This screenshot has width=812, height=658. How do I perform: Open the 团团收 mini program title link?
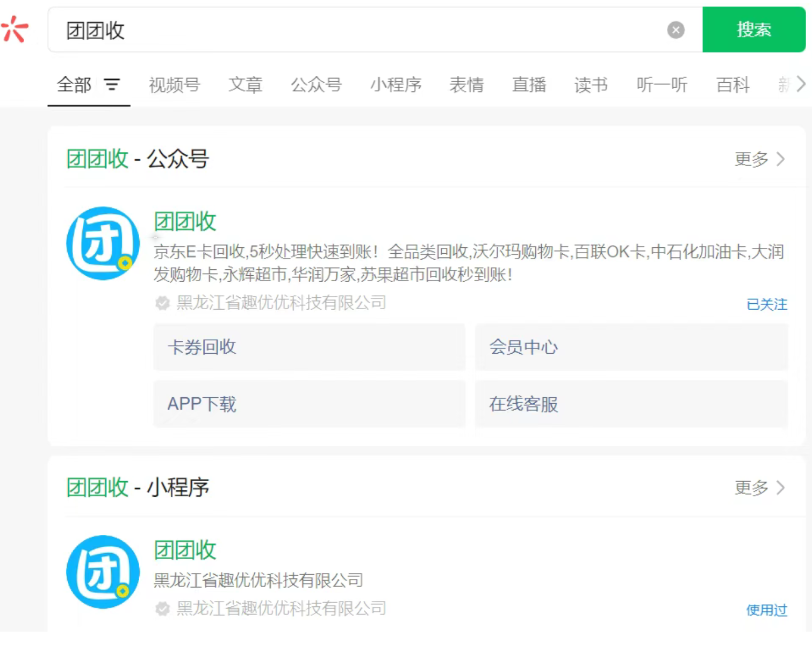[x=185, y=550]
